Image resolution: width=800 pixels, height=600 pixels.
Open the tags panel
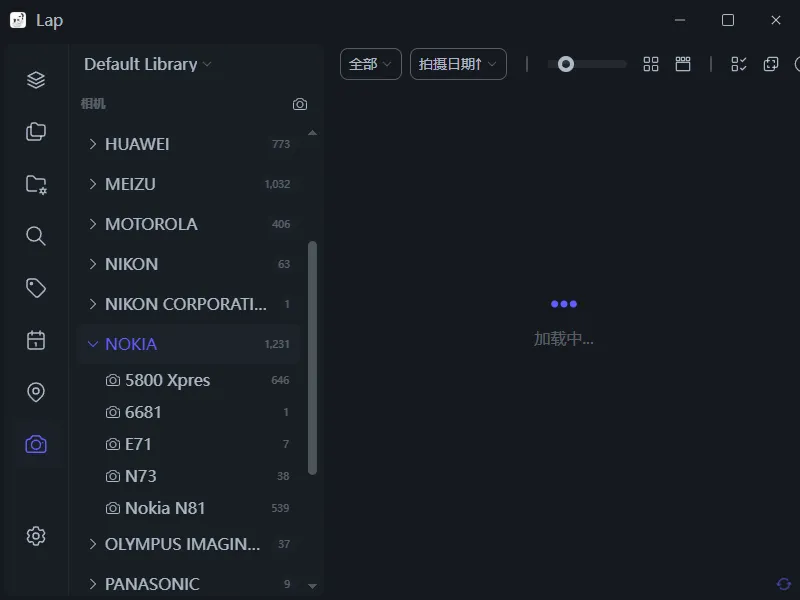click(36, 288)
